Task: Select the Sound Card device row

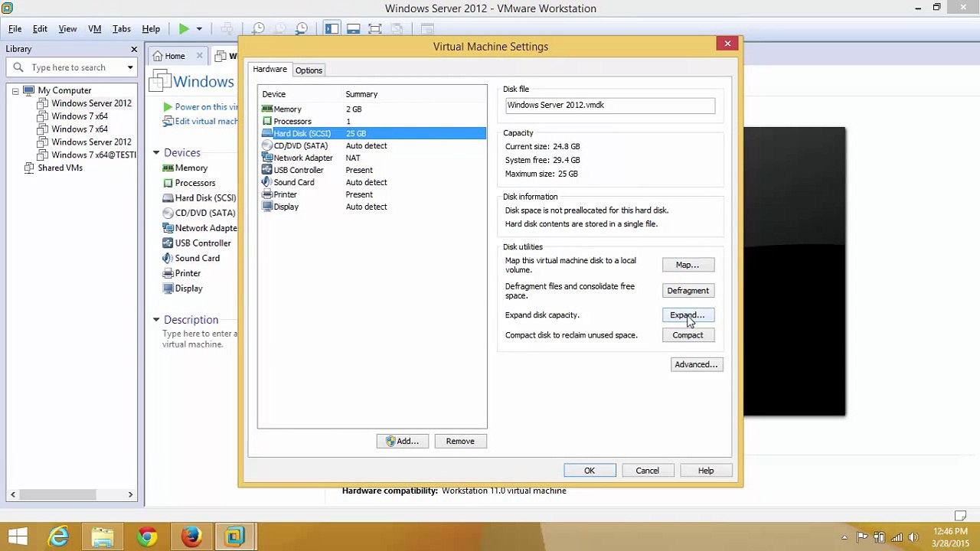Action: (372, 183)
